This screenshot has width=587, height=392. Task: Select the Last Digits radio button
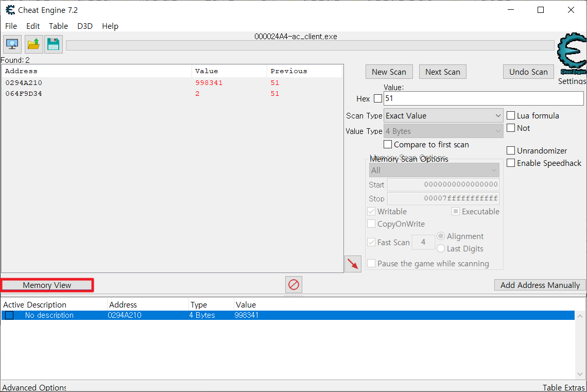pyautogui.click(x=441, y=248)
